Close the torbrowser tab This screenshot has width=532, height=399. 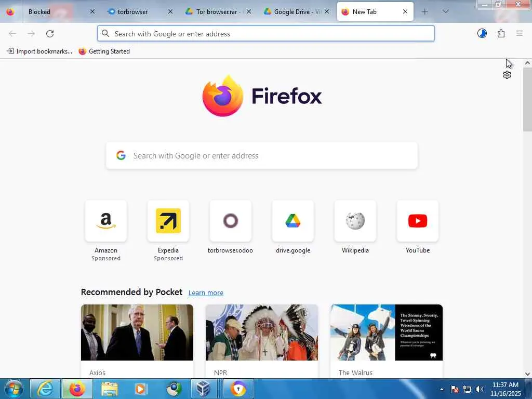(x=170, y=12)
